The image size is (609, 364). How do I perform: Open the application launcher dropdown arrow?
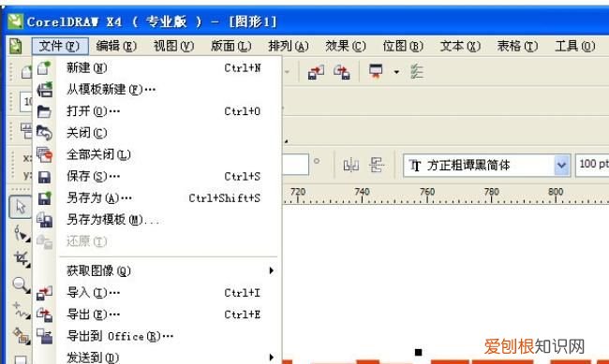click(396, 72)
